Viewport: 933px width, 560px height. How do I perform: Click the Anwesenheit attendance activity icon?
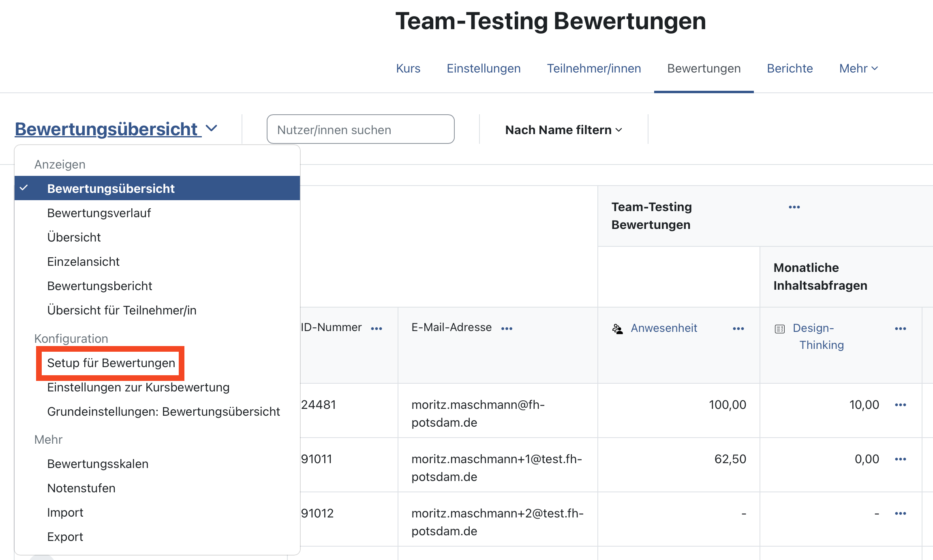[617, 329]
